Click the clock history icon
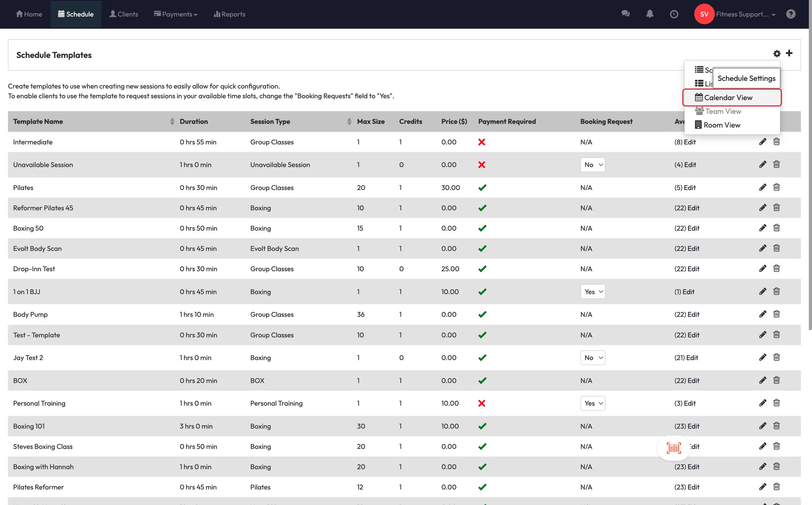The image size is (812, 505). 674,14
